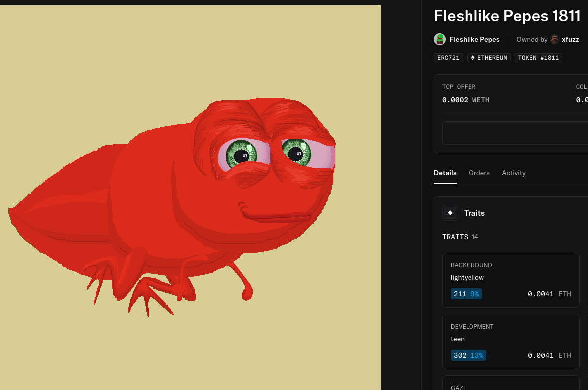
Task: Click the 211 9% rarity badge
Action: pyautogui.click(x=466, y=294)
